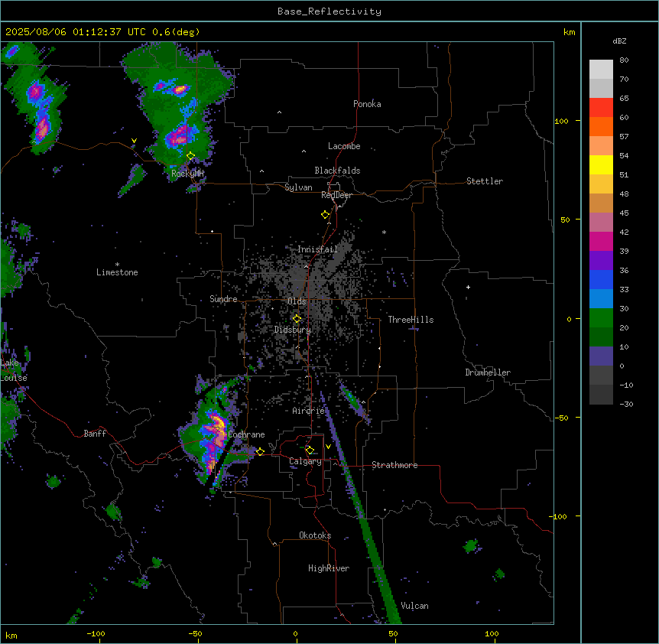Click the yellow diamond marker near RockyMH

[191, 156]
